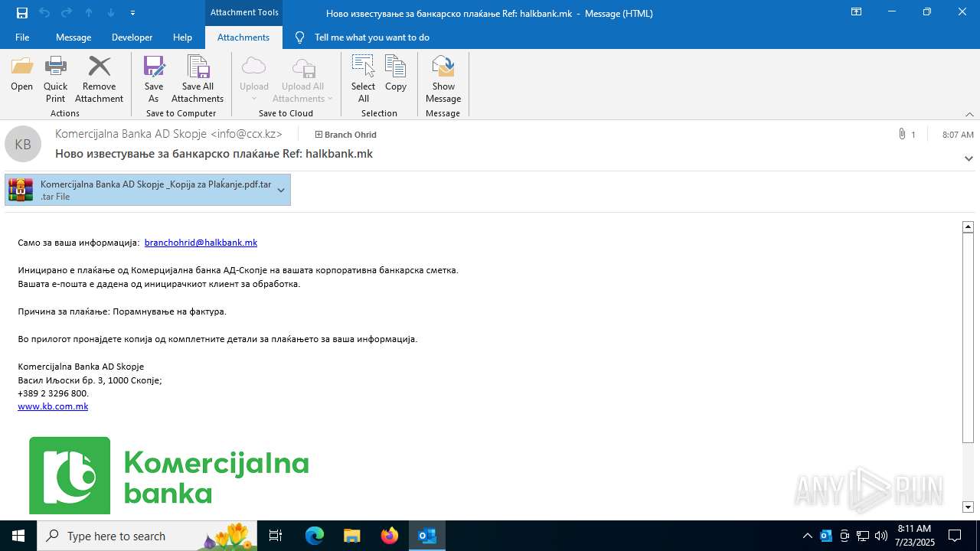The image size is (980, 551).
Task: Click the Outlook taskbar icon
Action: pos(427,536)
